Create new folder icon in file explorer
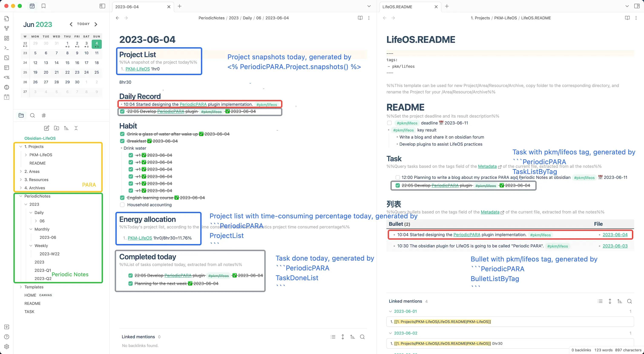Screen dimensions: 644x354 coord(56,128)
